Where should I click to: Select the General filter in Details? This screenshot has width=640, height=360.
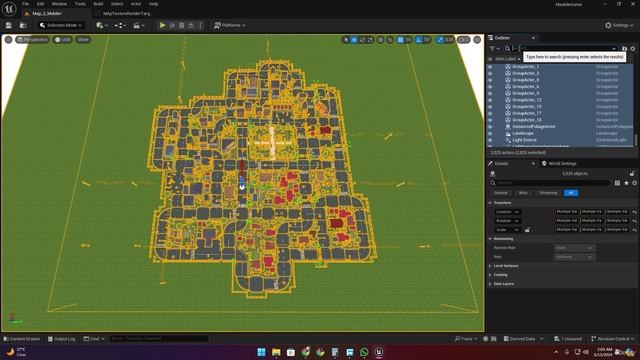[501, 193]
